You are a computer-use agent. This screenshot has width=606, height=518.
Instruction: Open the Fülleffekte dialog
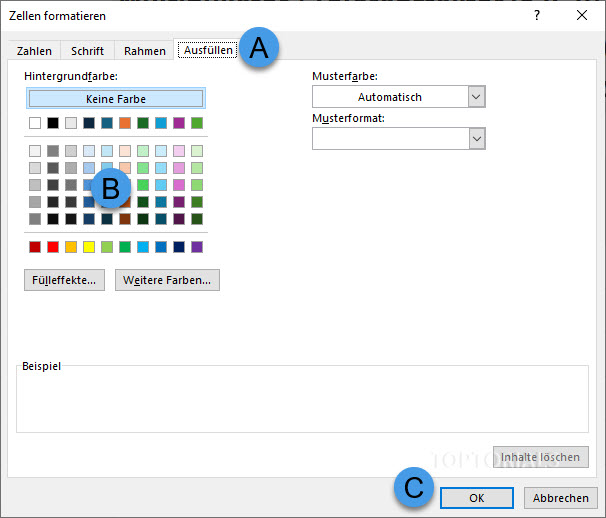[x=65, y=280]
